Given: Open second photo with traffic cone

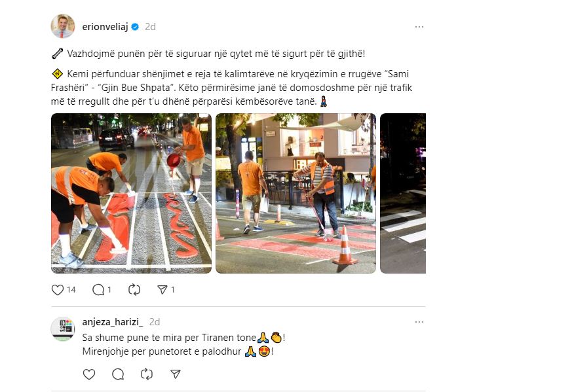Looking at the screenshot, I should [x=296, y=194].
